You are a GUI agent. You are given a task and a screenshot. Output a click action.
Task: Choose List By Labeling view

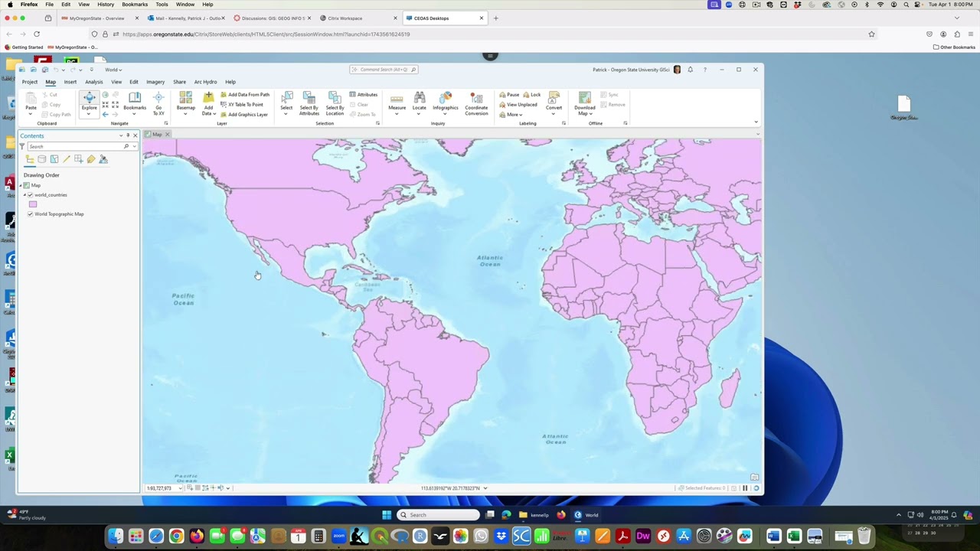coord(91,159)
